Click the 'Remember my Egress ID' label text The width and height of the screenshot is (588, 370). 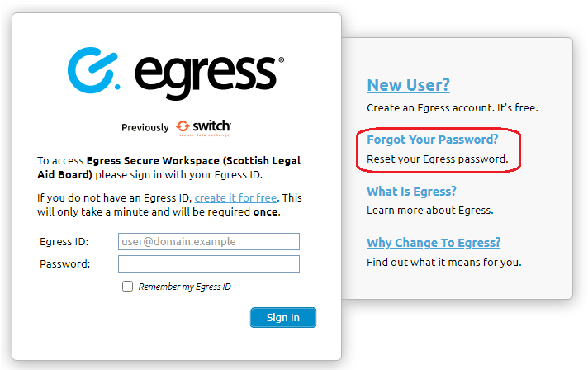click(184, 287)
